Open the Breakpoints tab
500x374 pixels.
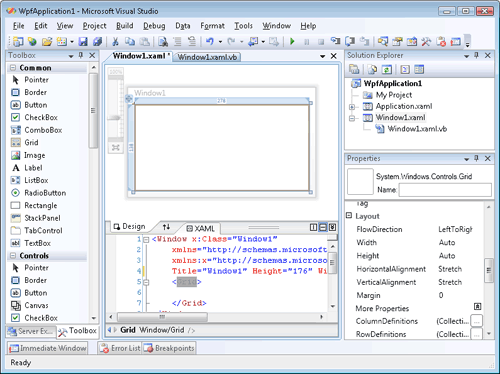169,348
